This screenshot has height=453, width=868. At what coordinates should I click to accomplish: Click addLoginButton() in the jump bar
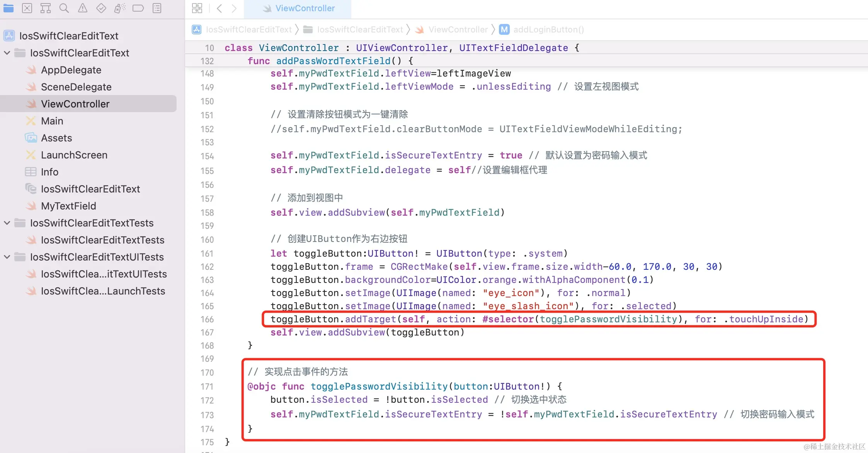[548, 30]
